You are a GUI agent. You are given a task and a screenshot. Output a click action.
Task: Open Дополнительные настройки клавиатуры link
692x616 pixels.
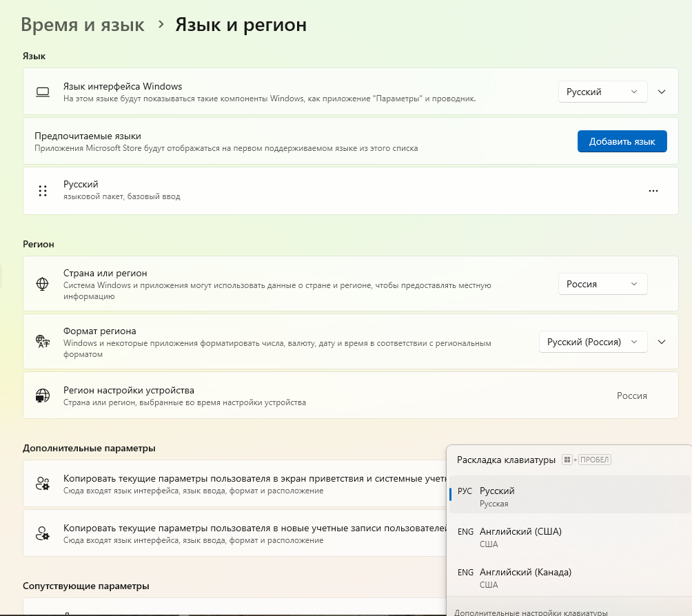tap(531, 613)
